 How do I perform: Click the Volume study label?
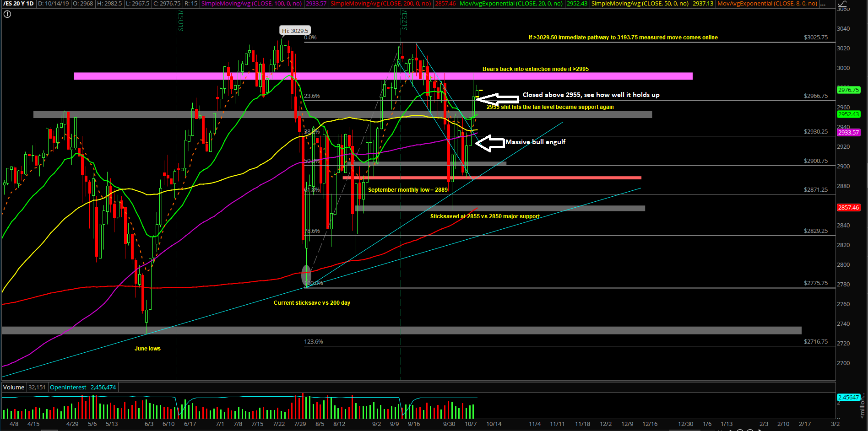[x=14, y=388]
